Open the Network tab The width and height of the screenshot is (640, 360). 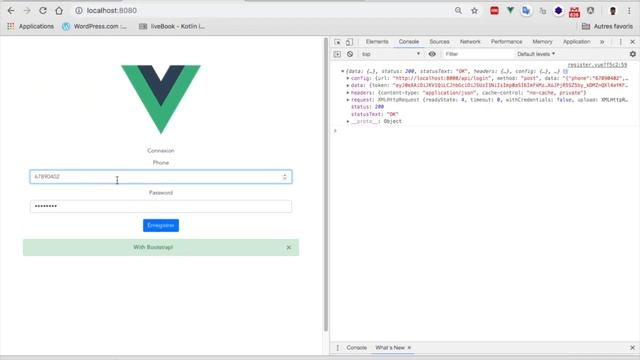(x=470, y=42)
